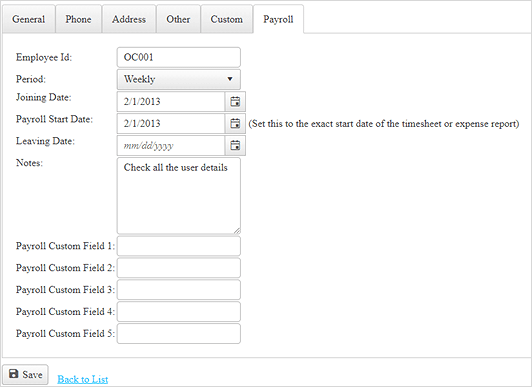The width and height of the screenshot is (532, 387).
Task: Focus the Payroll Custom Field 1 input
Action: click(x=179, y=246)
